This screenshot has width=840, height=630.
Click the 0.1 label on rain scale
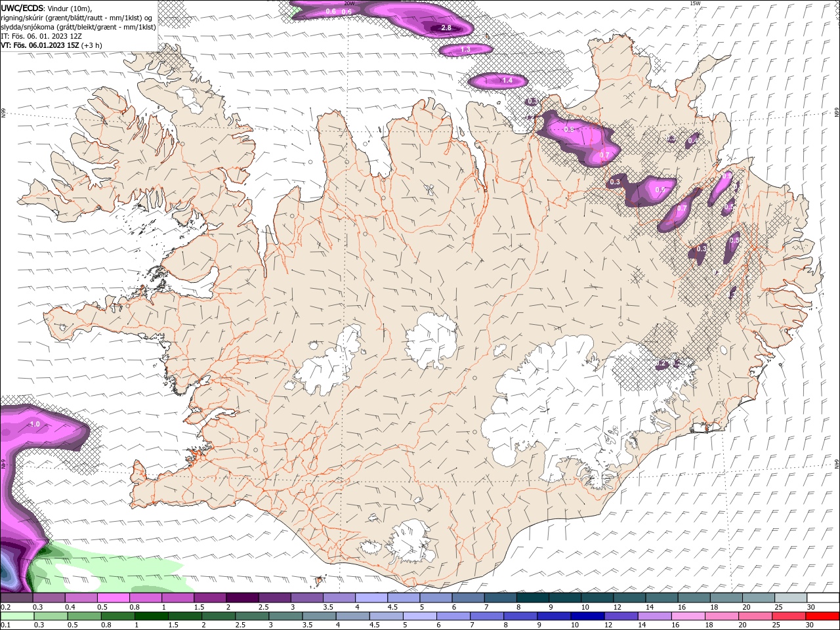click(6, 625)
